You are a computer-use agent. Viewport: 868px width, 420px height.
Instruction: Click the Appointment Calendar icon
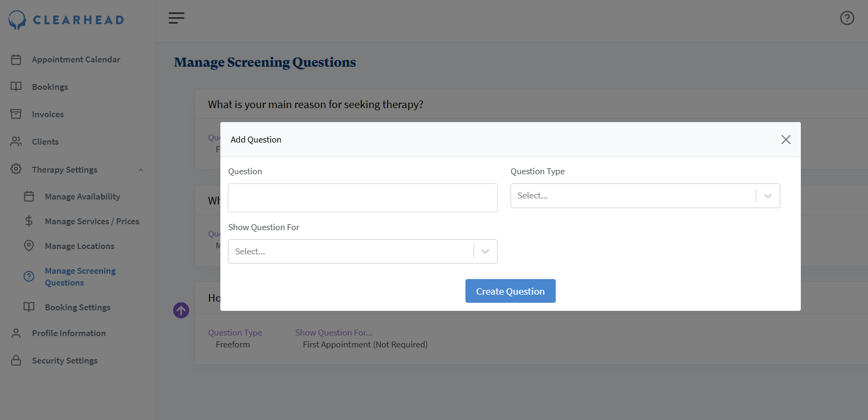16,60
